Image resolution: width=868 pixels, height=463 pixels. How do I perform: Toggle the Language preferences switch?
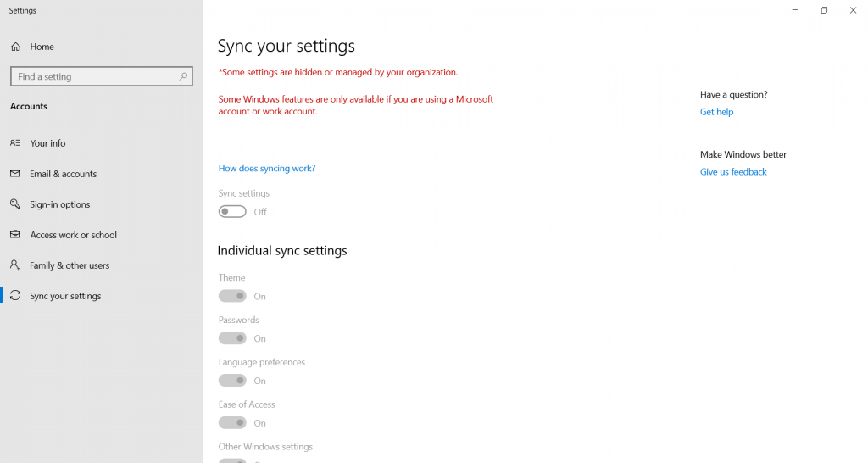tap(232, 381)
